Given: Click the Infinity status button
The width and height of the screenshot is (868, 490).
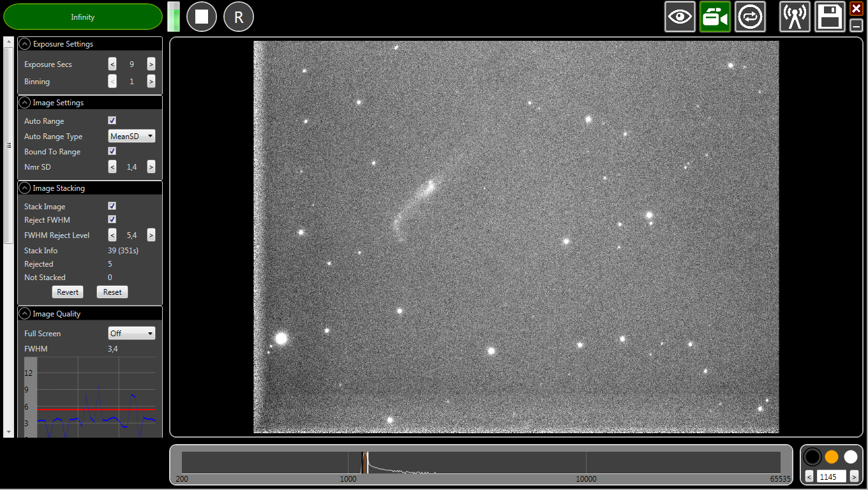Looking at the screenshot, I should (x=83, y=17).
